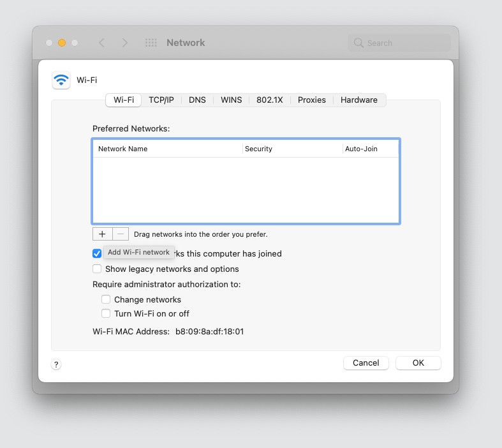Click the plus button to add network

(x=102, y=234)
